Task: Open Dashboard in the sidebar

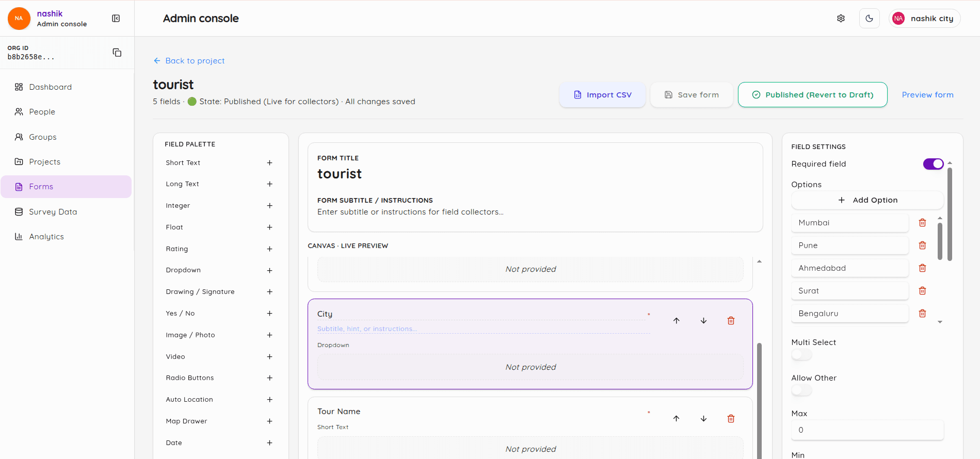Action: coord(66,87)
